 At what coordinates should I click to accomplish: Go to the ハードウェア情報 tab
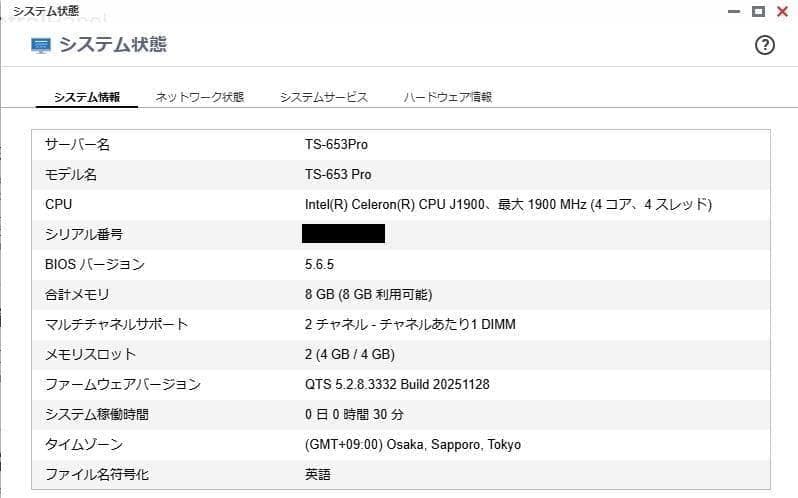point(448,97)
